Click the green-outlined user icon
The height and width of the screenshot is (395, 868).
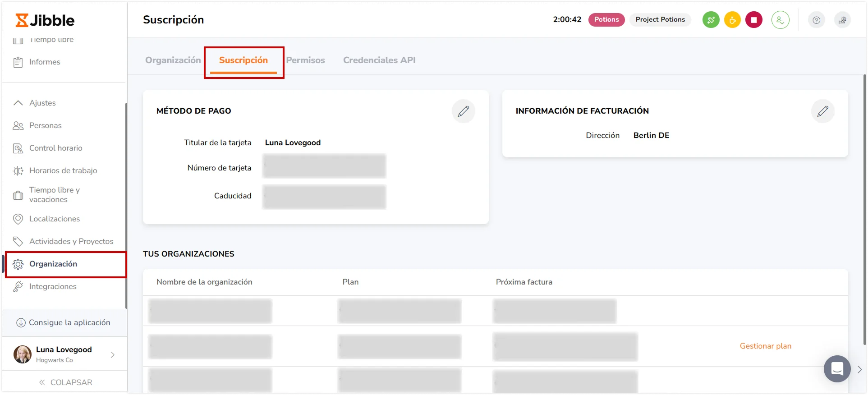pyautogui.click(x=781, y=20)
